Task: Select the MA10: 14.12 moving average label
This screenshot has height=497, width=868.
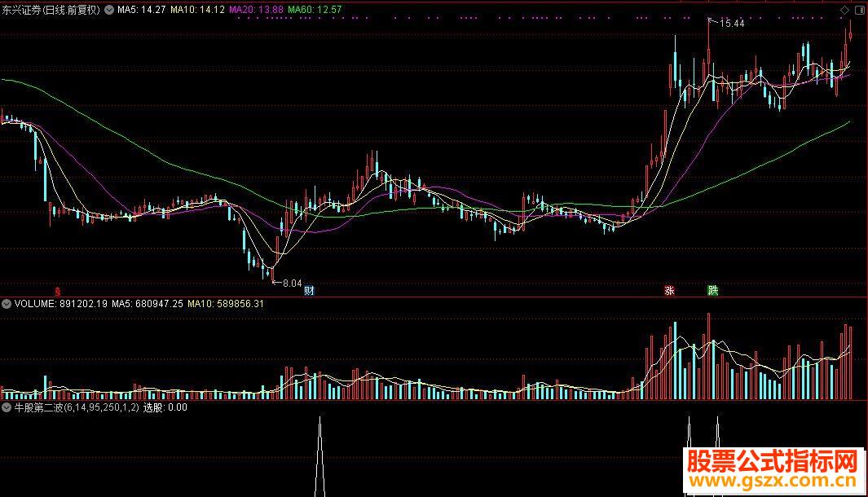Action: coord(197,10)
